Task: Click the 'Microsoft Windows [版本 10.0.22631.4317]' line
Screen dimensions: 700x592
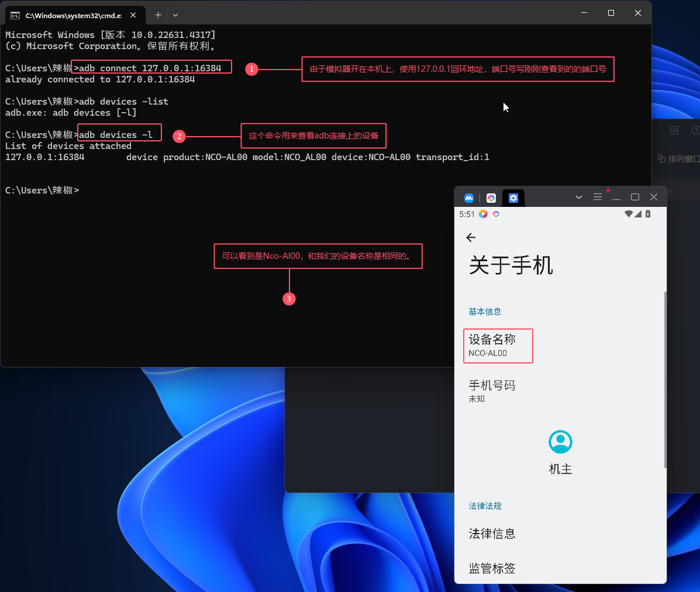Action: click(111, 35)
